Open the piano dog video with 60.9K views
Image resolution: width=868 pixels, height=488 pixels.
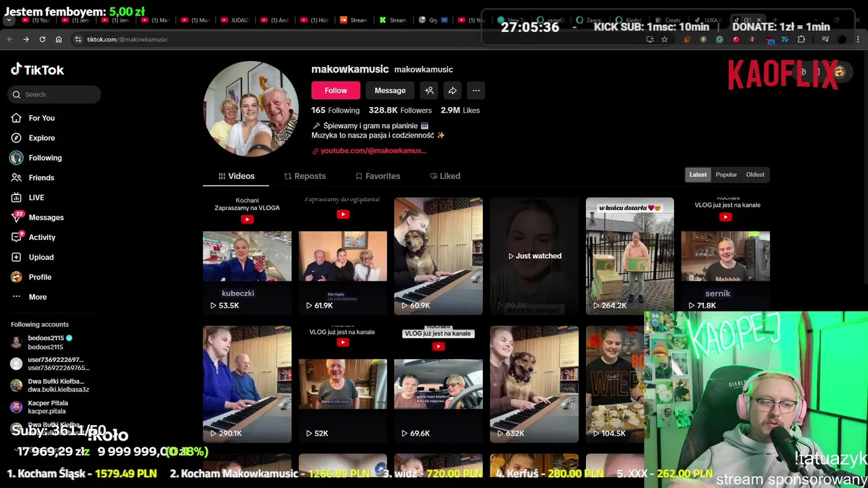[438, 256]
